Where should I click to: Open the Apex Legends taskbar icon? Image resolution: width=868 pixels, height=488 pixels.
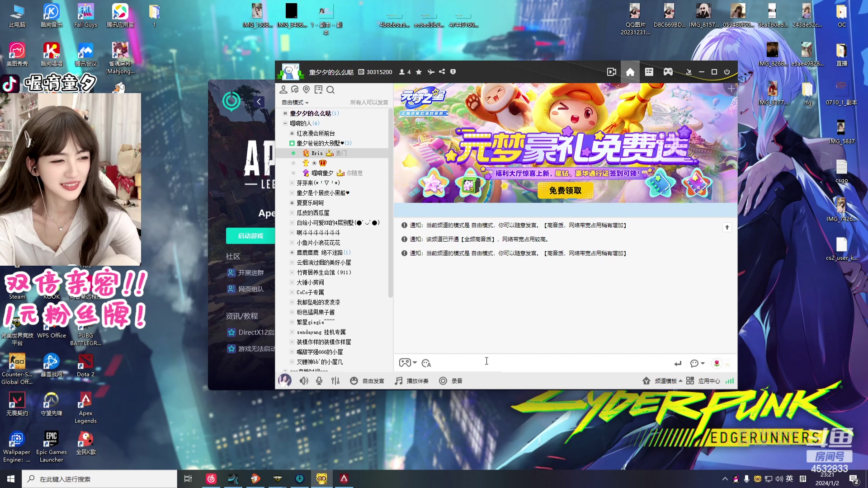[x=344, y=479]
